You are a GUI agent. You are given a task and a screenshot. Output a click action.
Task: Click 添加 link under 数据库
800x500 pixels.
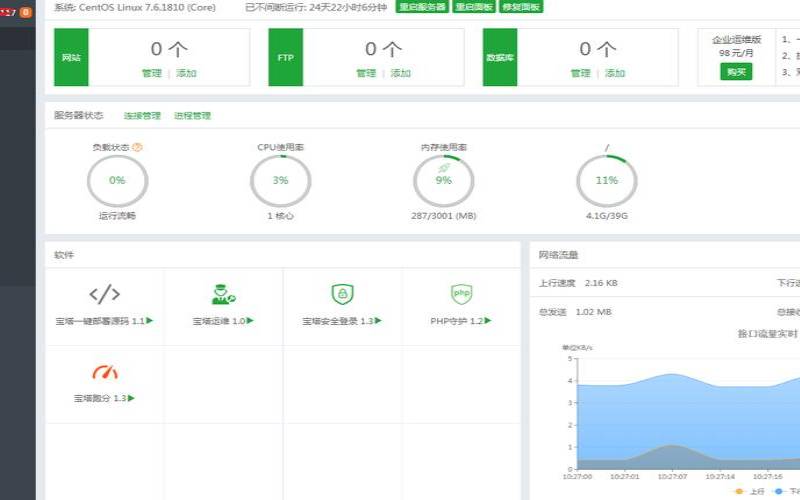(615, 73)
